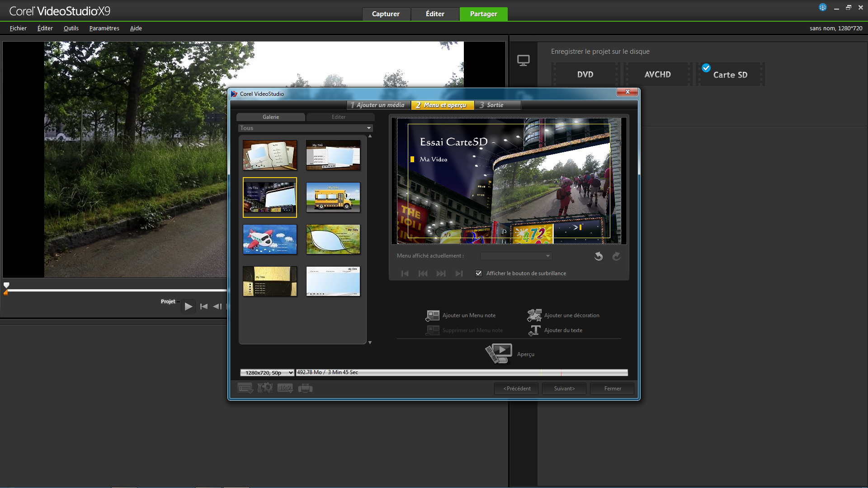Select the Galerie tab
Viewport: 868px width, 488px height.
[x=271, y=117]
